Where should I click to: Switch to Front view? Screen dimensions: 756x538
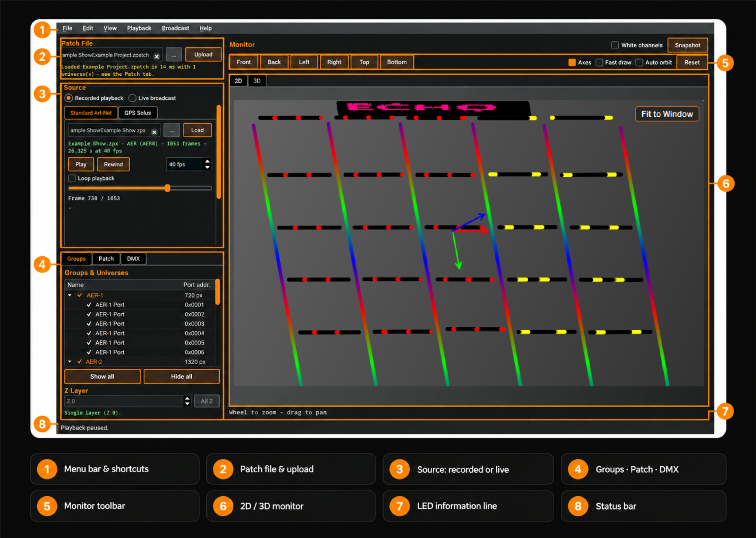244,62
